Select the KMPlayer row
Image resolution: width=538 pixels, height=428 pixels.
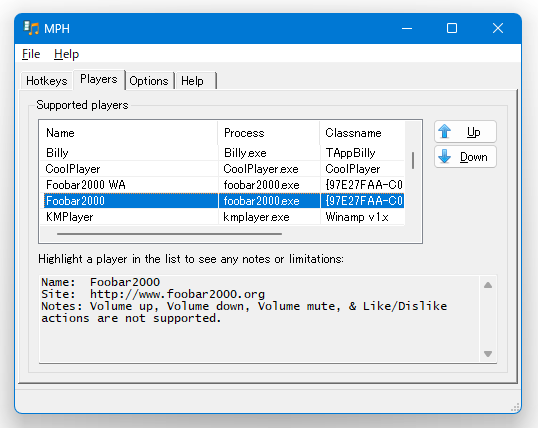point(222,217)
